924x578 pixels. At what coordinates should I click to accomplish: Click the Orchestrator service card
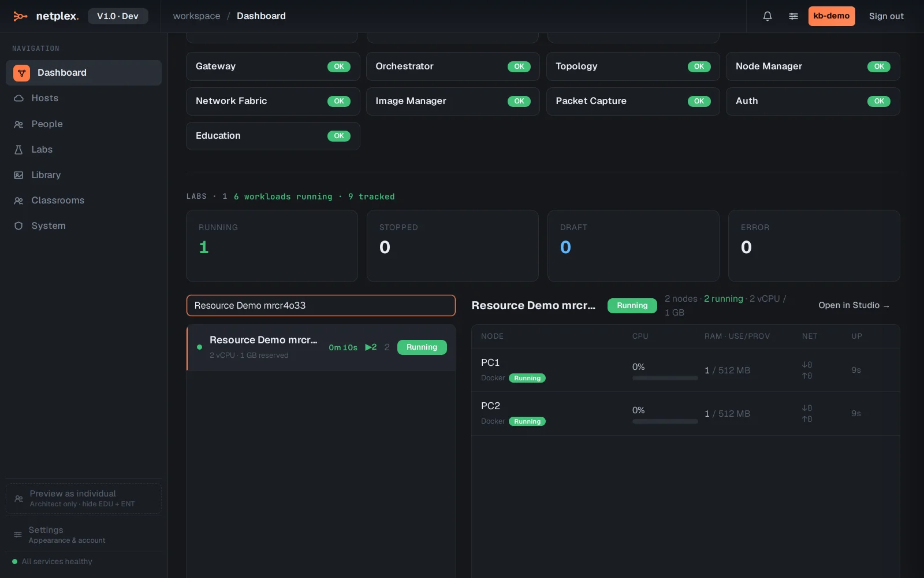click(453, 66)
